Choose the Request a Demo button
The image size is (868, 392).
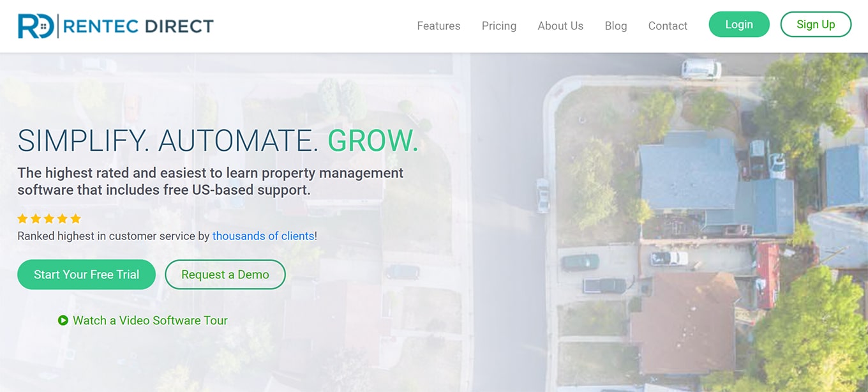pyautogui.click(x=225, y=275)
